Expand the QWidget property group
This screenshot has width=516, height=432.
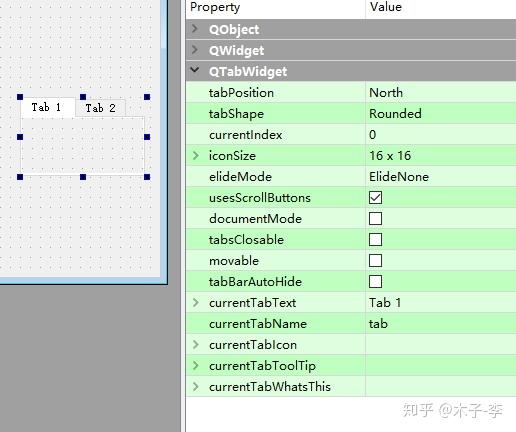point(195,50)
